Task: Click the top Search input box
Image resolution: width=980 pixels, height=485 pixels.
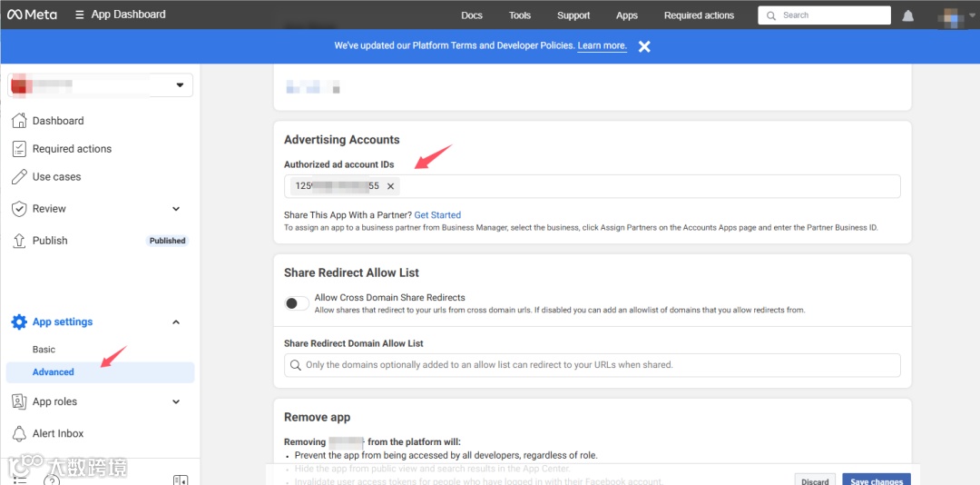Action: click(x=824, y=15)
